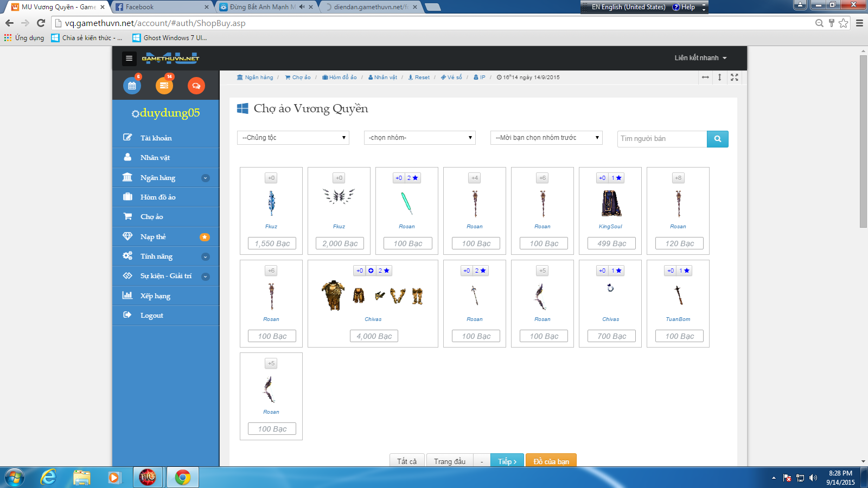Expand the Tính năng sidebar submenu
Screen dimensions: 868x488
[206, 256]
